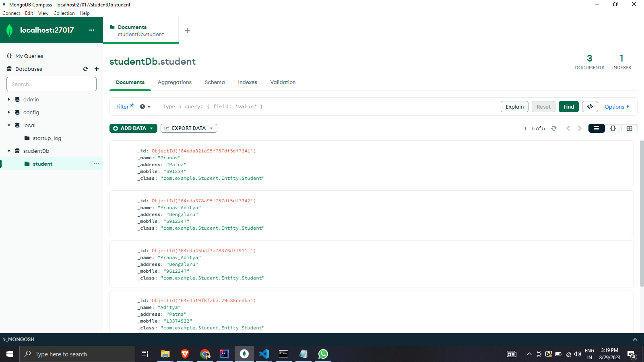Open connection options via the ellipsis icon

[92, 30]
